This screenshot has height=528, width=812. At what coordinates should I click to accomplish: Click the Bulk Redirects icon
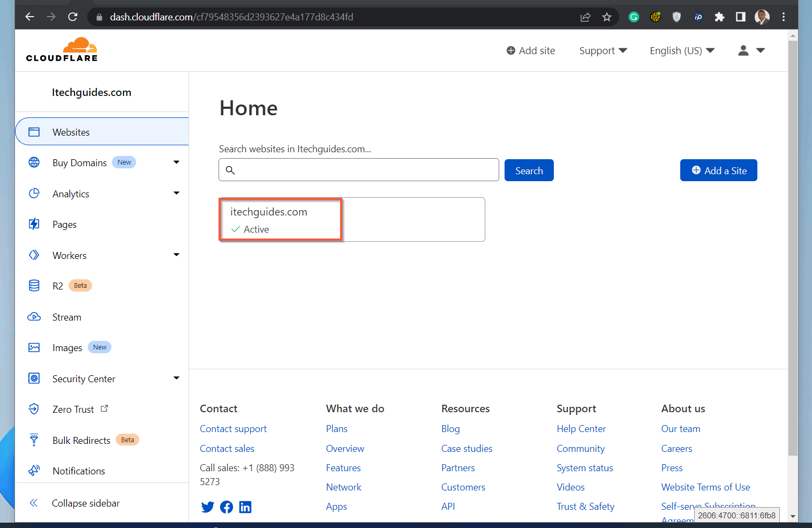pos(34,440)
